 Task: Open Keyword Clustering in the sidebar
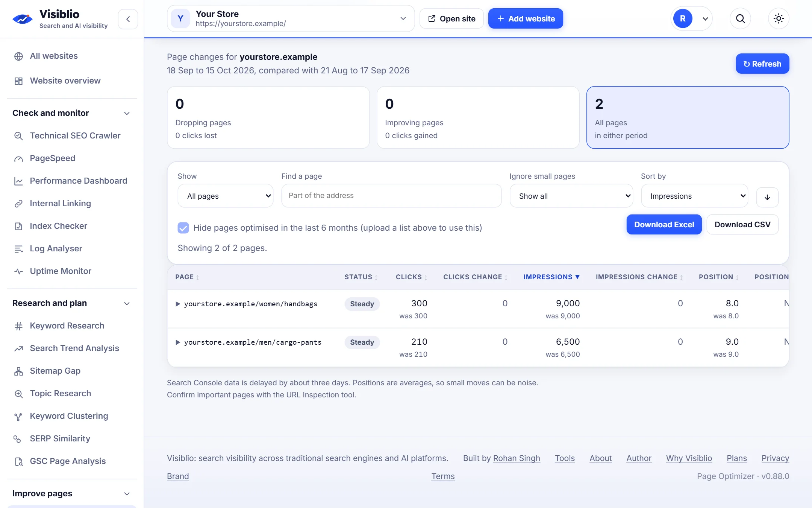tap(71, 416)
